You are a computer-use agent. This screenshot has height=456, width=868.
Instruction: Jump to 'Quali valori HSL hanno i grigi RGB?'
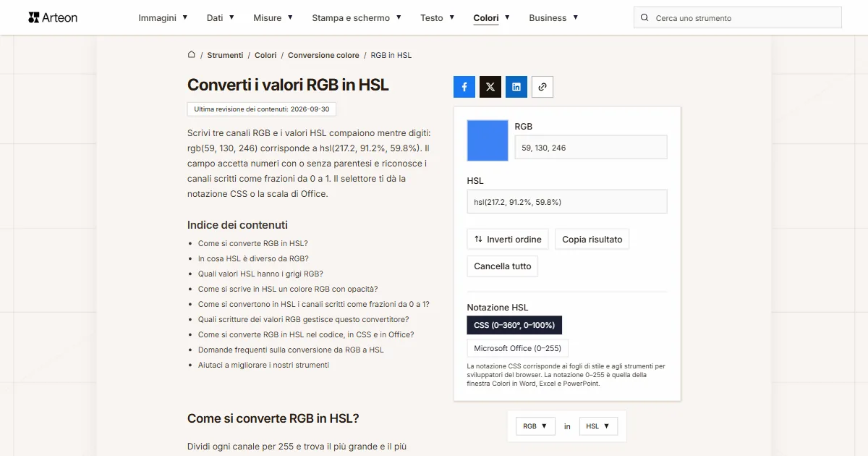[x=260, y=274]
